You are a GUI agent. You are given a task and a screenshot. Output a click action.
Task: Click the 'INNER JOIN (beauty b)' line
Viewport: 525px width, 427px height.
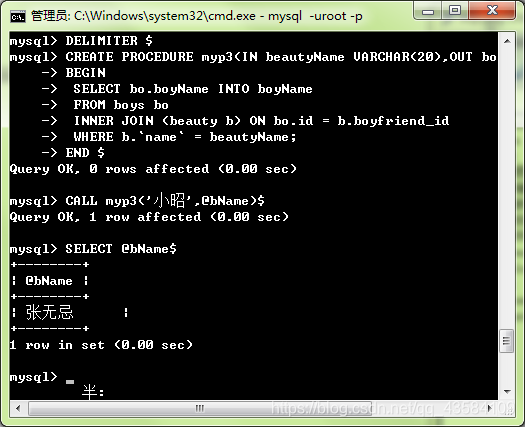point(245,121)
